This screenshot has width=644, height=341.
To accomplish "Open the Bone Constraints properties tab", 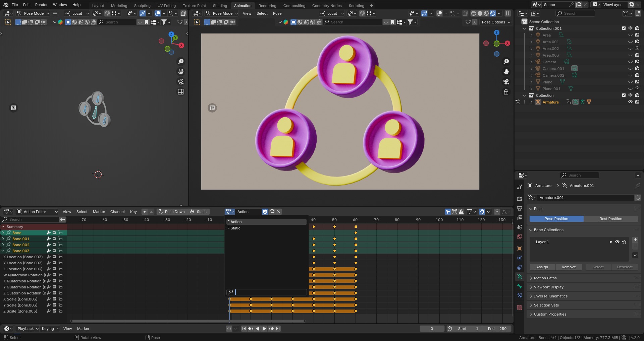I will point(520,295).
